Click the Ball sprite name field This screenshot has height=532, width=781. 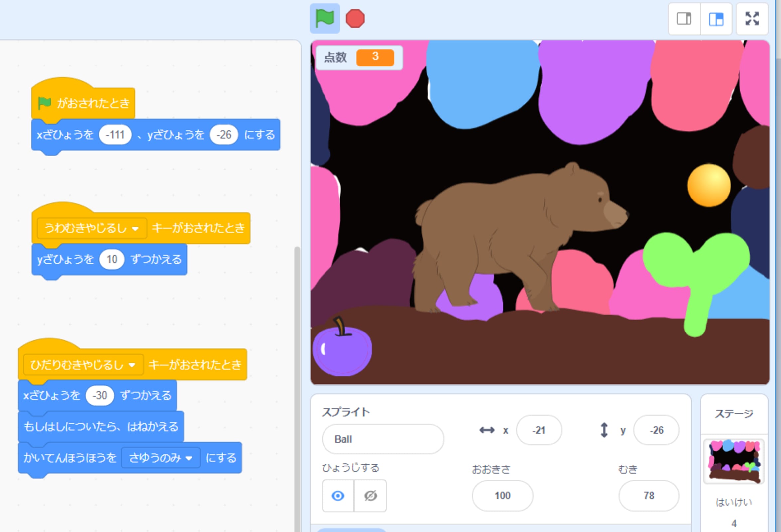tap(382, 439)
